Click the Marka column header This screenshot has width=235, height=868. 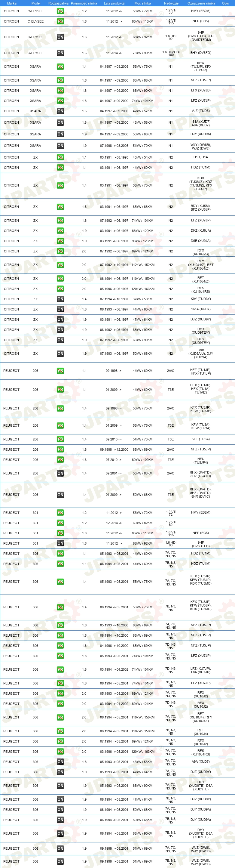point(12,3)
